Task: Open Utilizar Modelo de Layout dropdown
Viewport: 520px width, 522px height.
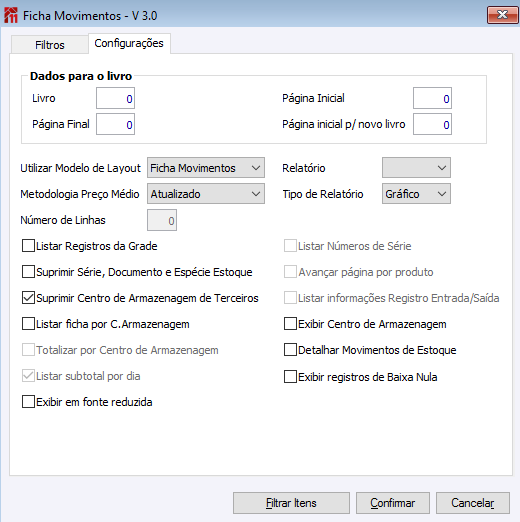Action: coord(206,168)
